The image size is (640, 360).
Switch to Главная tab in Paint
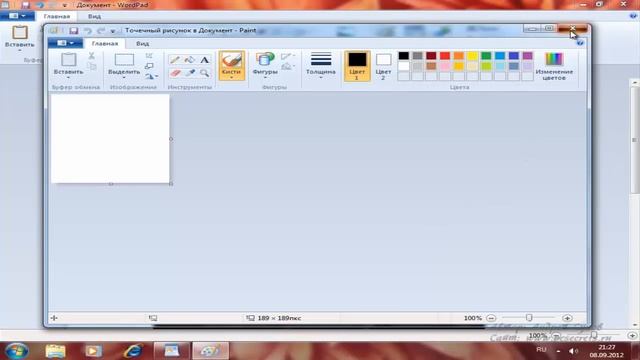click(x=105, y=43)
